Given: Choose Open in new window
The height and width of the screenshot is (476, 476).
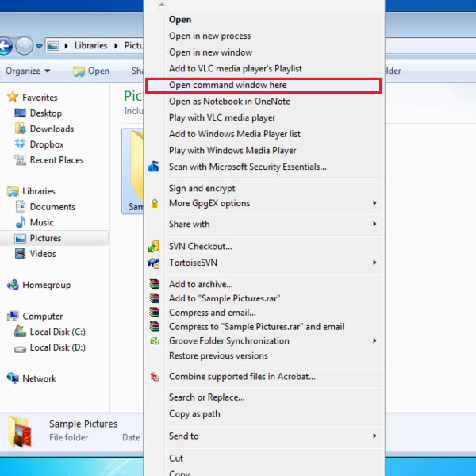Looking at the screenshot, I should tap(263, 52).
